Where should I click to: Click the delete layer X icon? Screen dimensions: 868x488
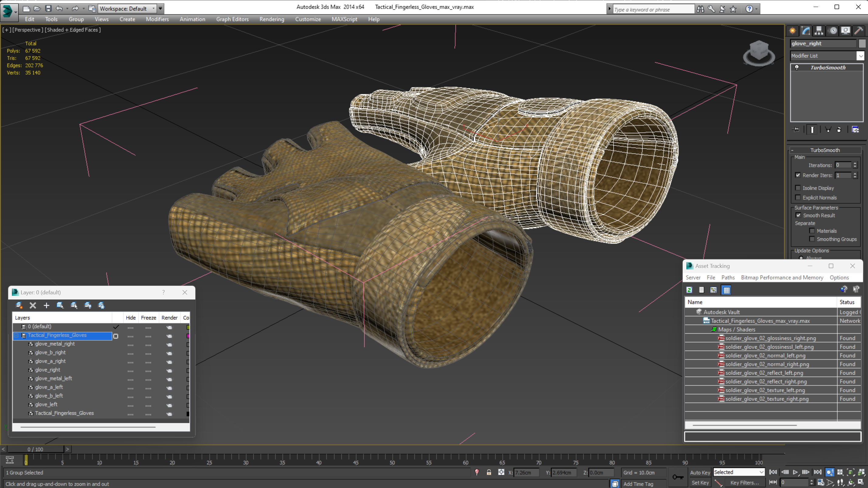(33, 305)
